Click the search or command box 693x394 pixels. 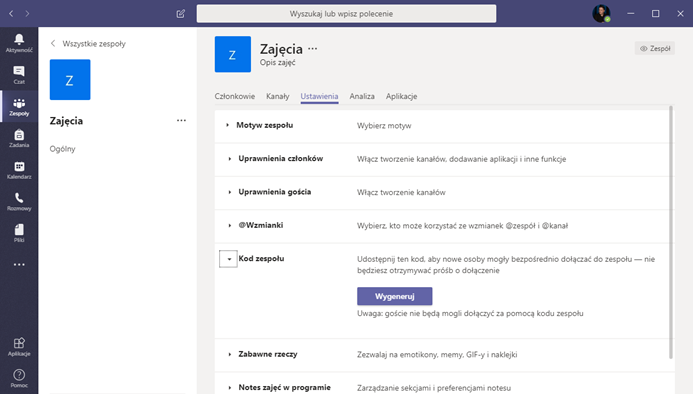tap(346, 14)
